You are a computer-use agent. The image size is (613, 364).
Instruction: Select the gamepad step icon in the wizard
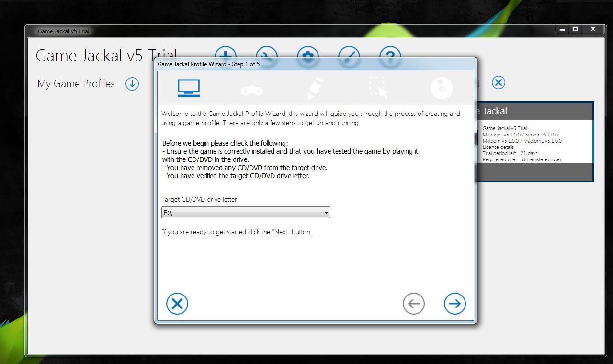[x=251, y=89]
